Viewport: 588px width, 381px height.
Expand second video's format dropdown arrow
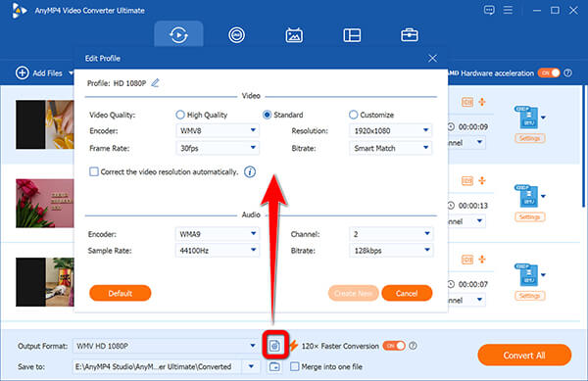tap(543, 196)
